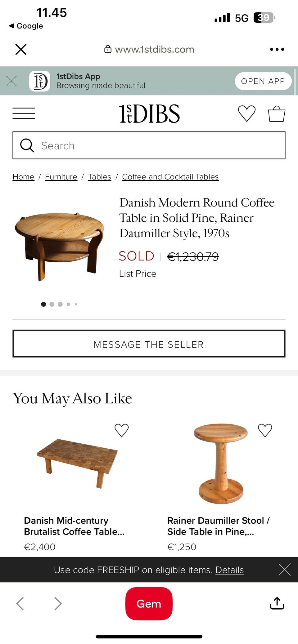Select the Furniture breadcrumb
The height and width of the screenshot is (644, 298).
(x=61, y=177)
